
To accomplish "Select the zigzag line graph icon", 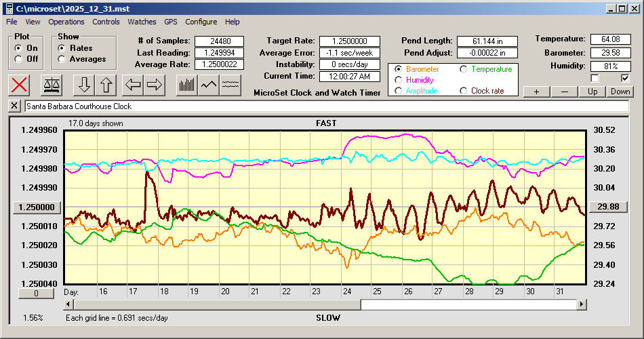I will click(209, 85).
